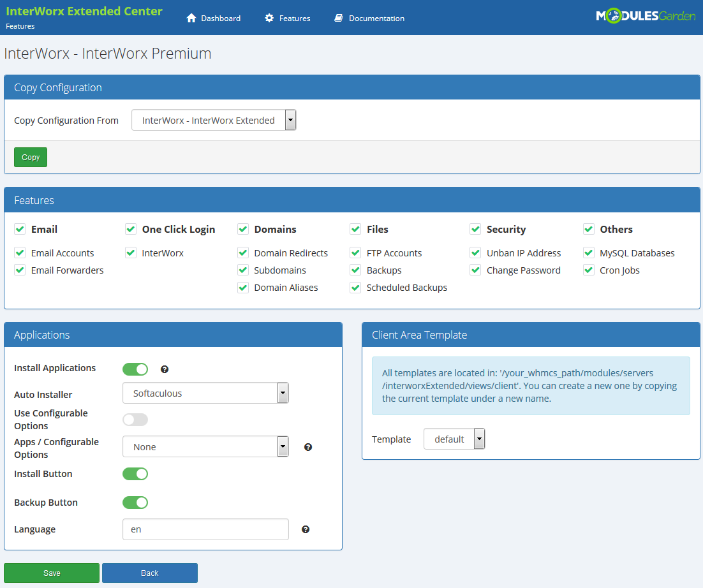Open the Template dropdown
Image resolution: width=703 pixels, height=588 pixels.
pos(454,439)
